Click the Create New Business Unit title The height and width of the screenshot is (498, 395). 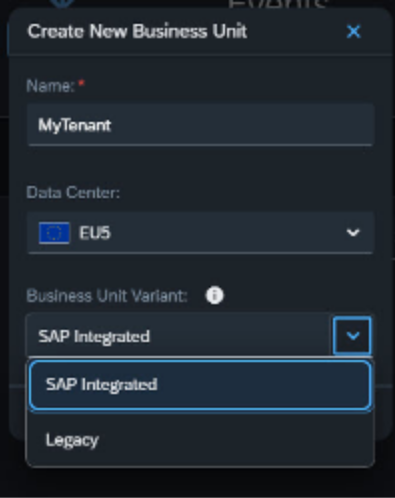[x=137, y=32]
